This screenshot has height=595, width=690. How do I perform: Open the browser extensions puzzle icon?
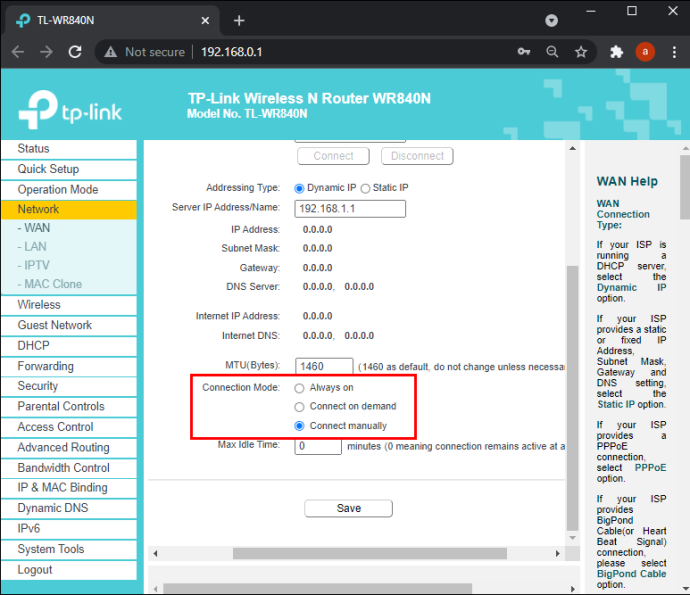point(617,52)
